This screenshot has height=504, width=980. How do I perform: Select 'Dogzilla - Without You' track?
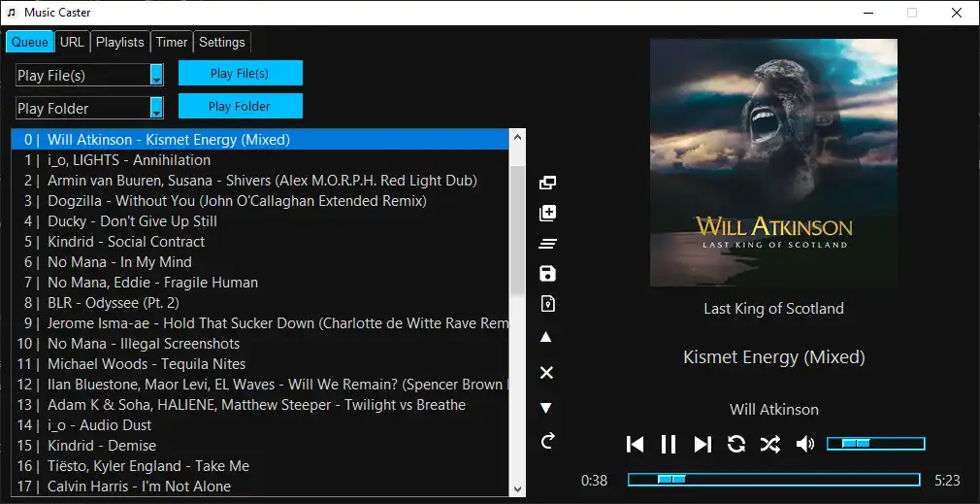tap(260, 201)
